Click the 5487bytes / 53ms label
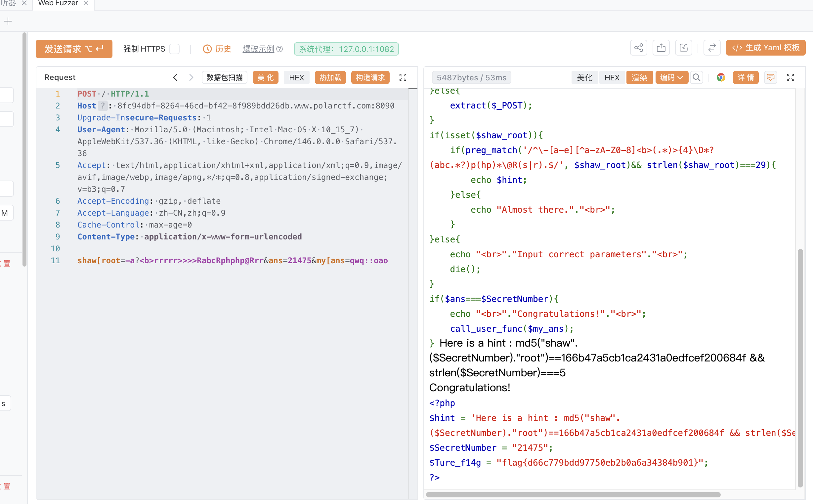 coord(471,77)
